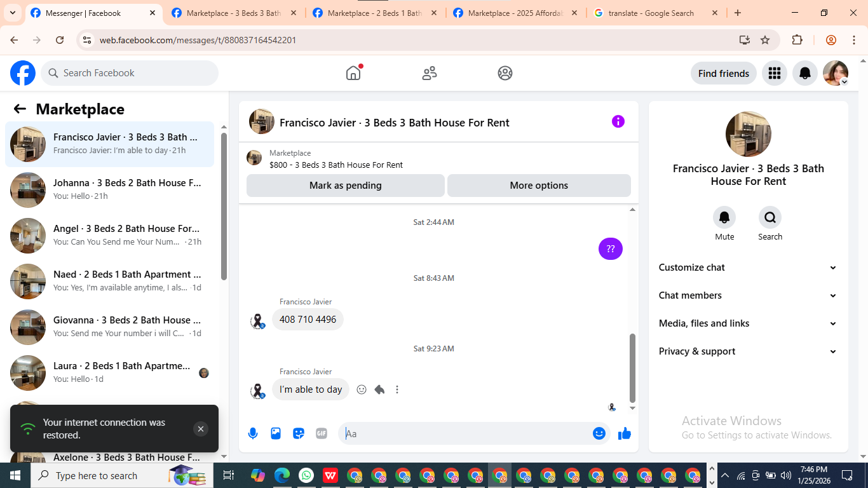Click the back arrow beside Marketplace
Image resolution: width=868 pixels, height=488 pixels.
click(20, 109)
